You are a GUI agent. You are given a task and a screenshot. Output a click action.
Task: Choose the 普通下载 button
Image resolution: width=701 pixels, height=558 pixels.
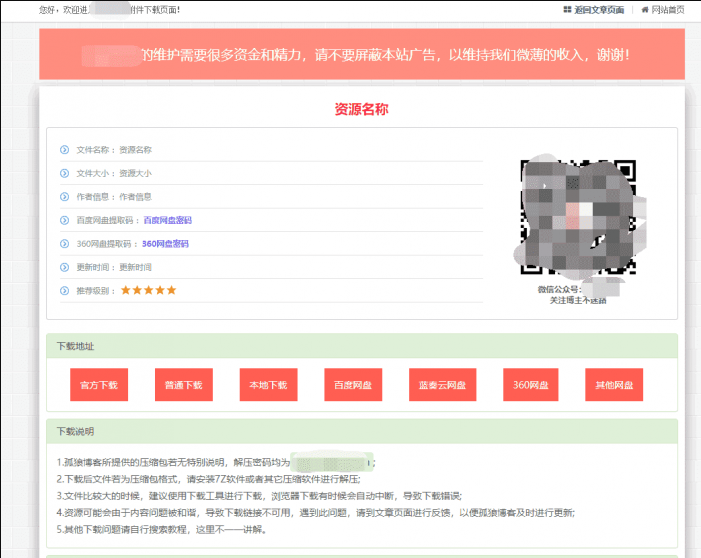[184, 385]
